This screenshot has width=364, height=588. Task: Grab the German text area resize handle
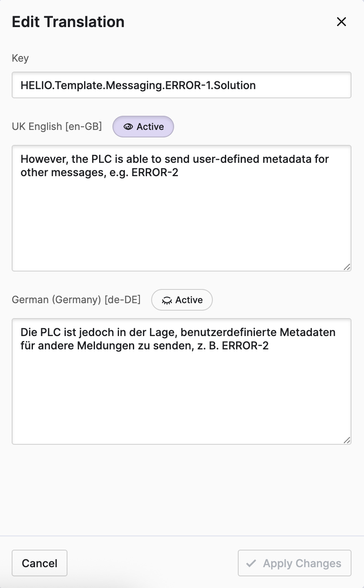tap(347, 440)
